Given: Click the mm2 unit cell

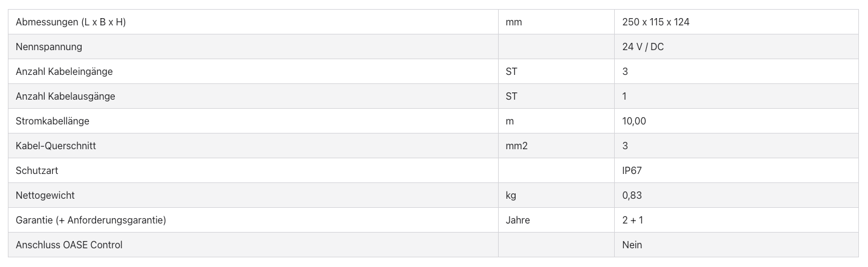Looking at the screenshot, I should (x=517, y=146).
